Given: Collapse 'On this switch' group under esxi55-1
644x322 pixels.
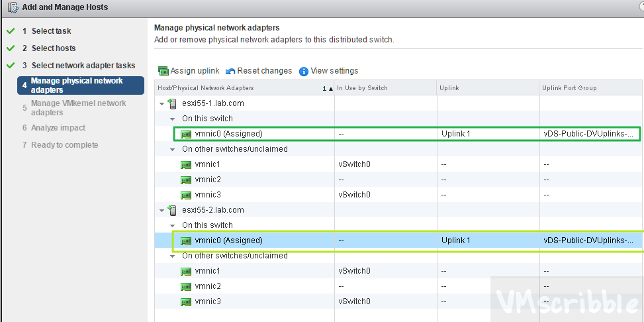Looking at the screenshot, I should pos(173,119).
